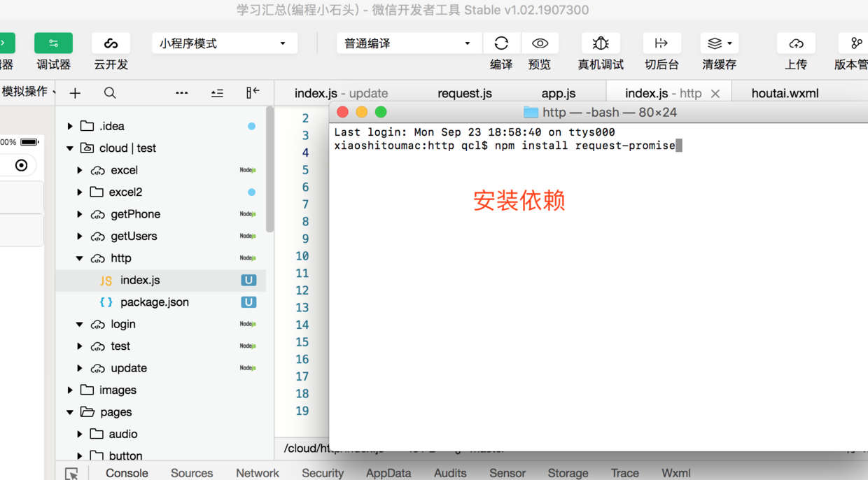Click the 编译 compile refresh icon
The height and width of the screenshot is (480, 868).
pyautogui.click(x=501, y=43)
